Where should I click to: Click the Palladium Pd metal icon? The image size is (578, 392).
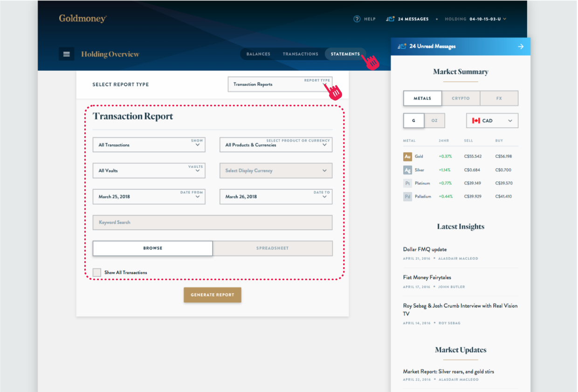408,197
